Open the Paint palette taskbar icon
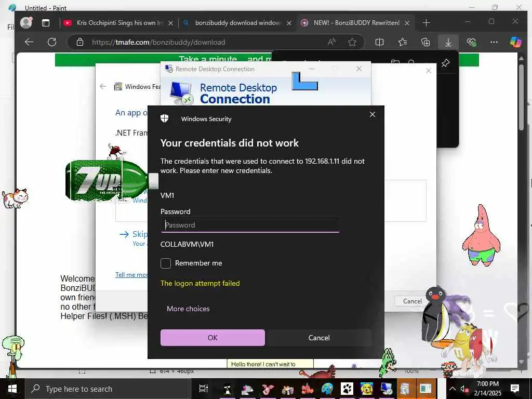532x399 pixels. click(x=327, y=389)
